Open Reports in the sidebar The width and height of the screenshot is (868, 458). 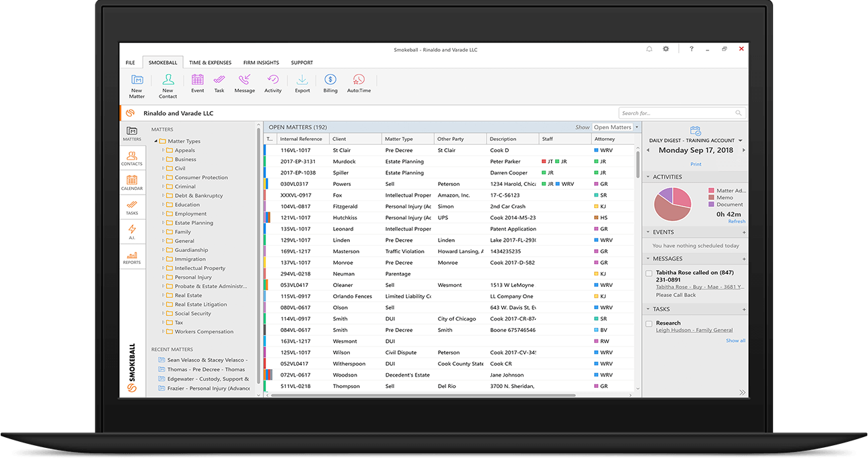click(132, 257)
